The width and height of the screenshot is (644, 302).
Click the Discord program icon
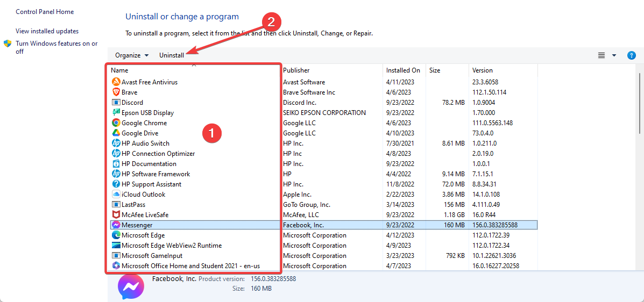coord(116,103)
